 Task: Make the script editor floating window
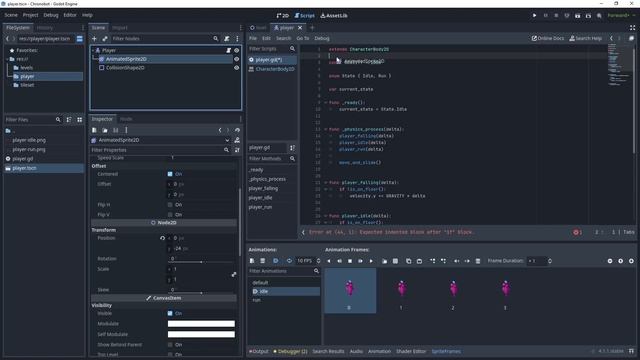631,38
